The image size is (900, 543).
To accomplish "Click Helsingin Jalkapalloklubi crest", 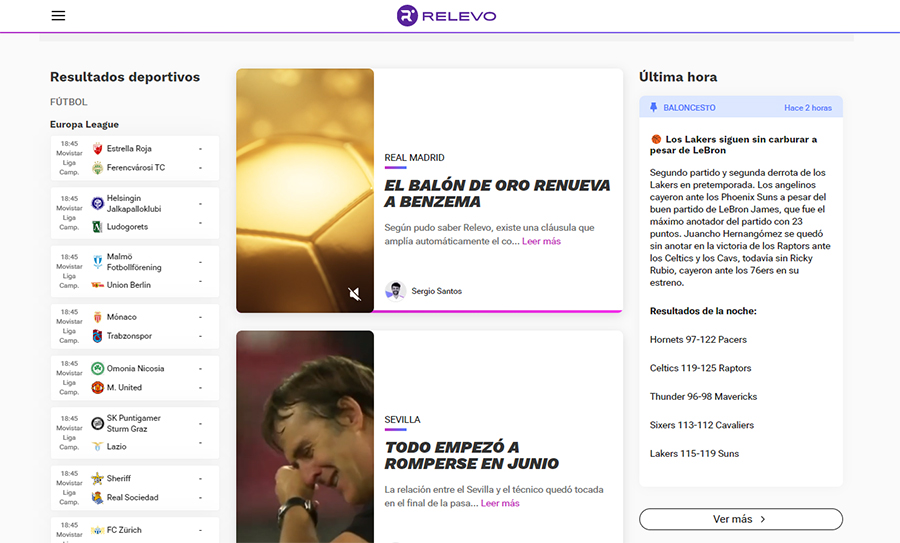I will 98,203.
